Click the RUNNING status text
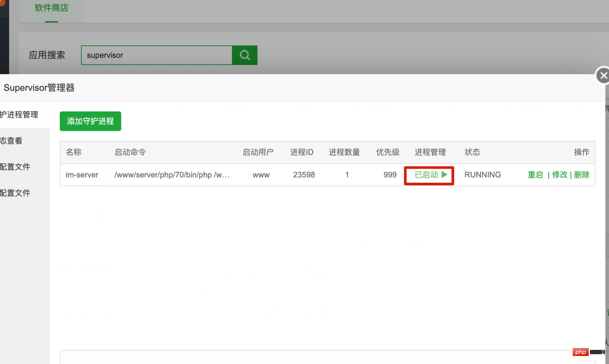This screenshot has height=364, width=609. pyautogui.click(x=482, y=175)
